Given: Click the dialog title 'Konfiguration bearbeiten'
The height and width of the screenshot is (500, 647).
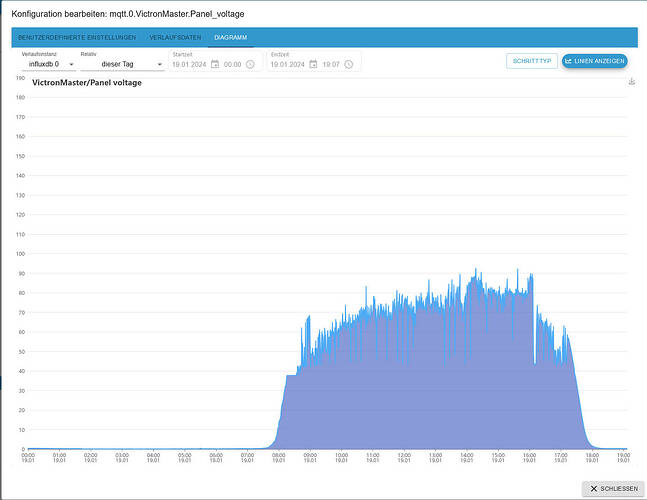Looking at the screenshot, I should [x=128, y=14].
